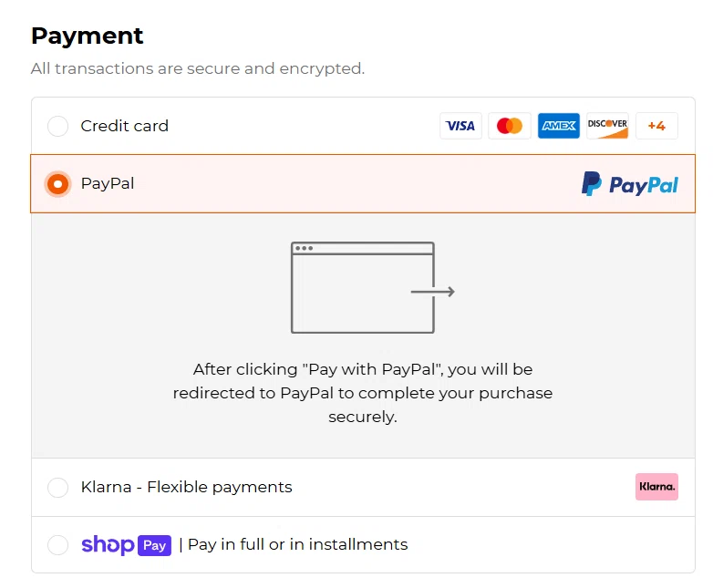
Task: Click the AMEX card icon
Action: point(558,126)
